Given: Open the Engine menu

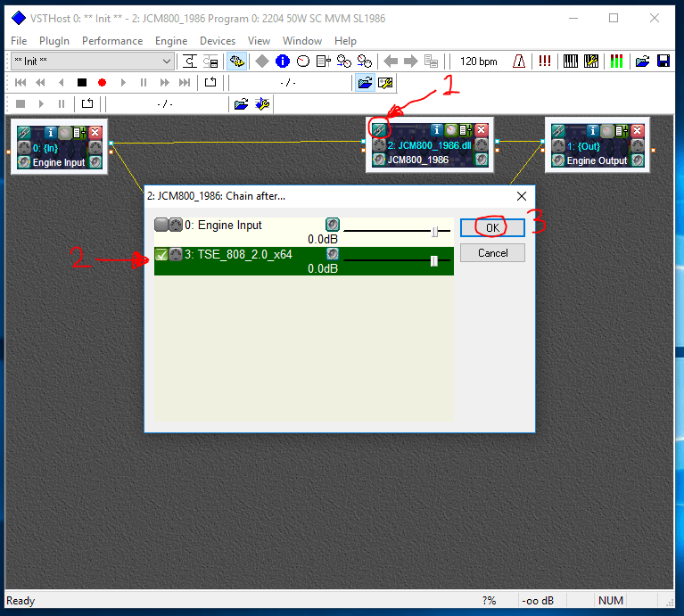Looking at the screenshot, I should point(171,41).
